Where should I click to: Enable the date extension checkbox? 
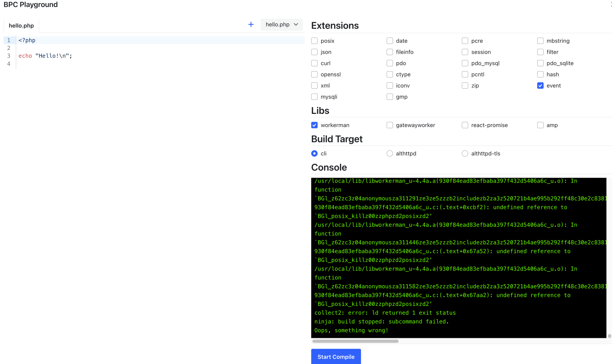[390, 41]
